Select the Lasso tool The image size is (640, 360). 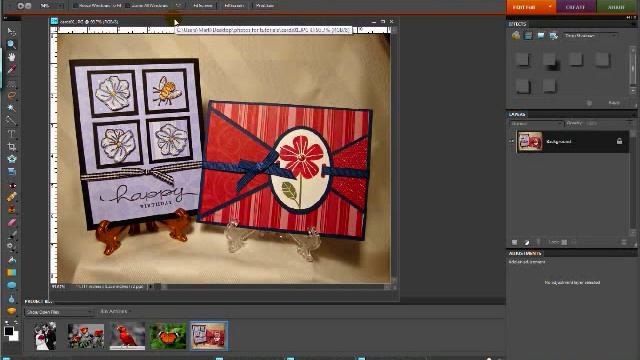point(11,96)
